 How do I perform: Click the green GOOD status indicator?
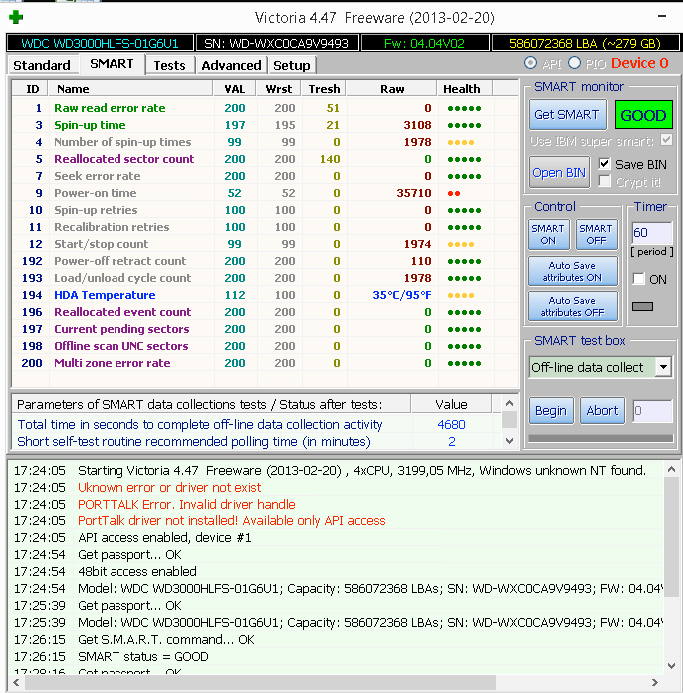tap(643, 115)
